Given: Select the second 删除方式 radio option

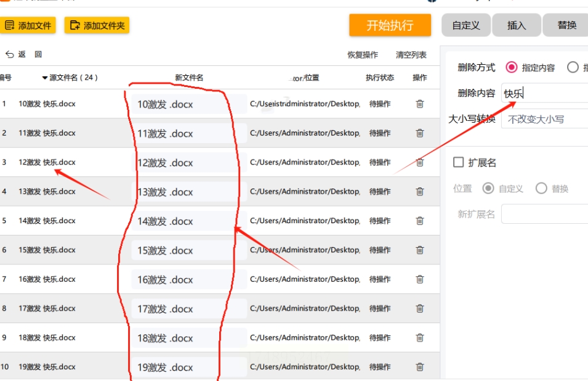Looking at the screenshot, I should pos(573,68).
